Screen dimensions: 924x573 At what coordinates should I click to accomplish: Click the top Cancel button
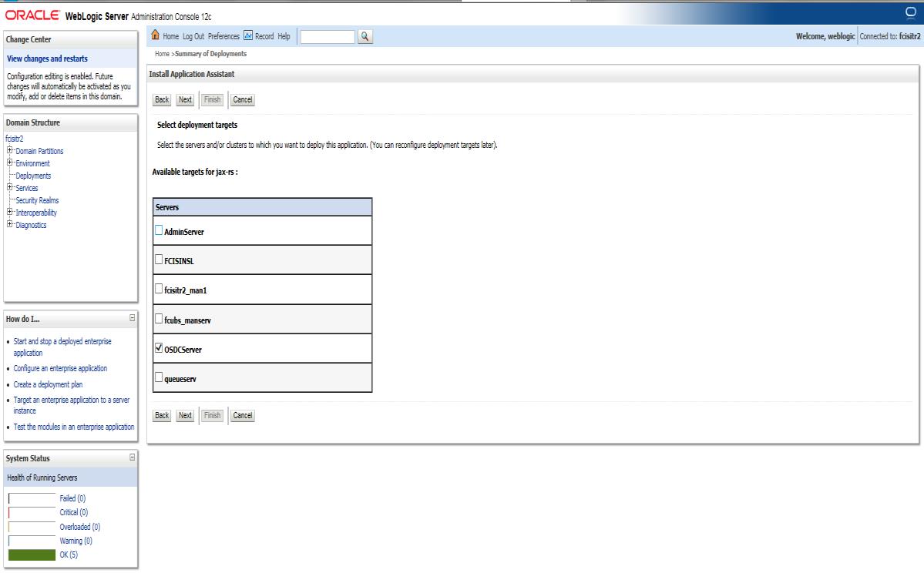pos(242,99)
